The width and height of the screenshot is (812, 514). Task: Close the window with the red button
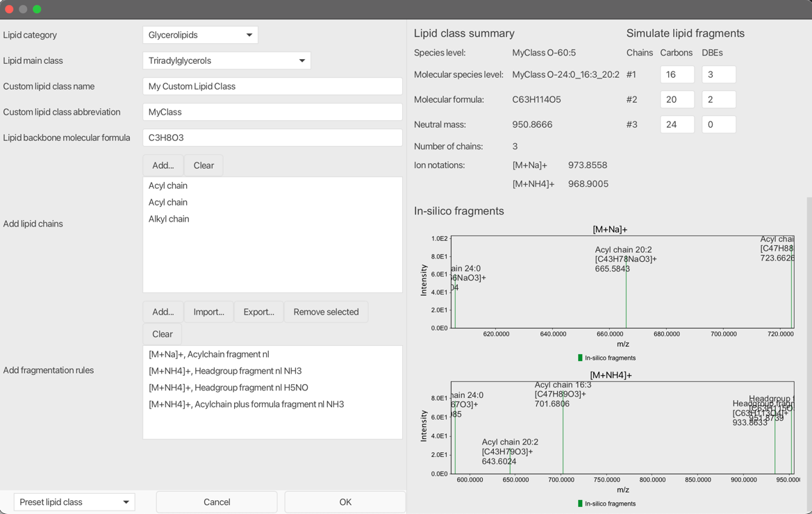tap(9, 9)
